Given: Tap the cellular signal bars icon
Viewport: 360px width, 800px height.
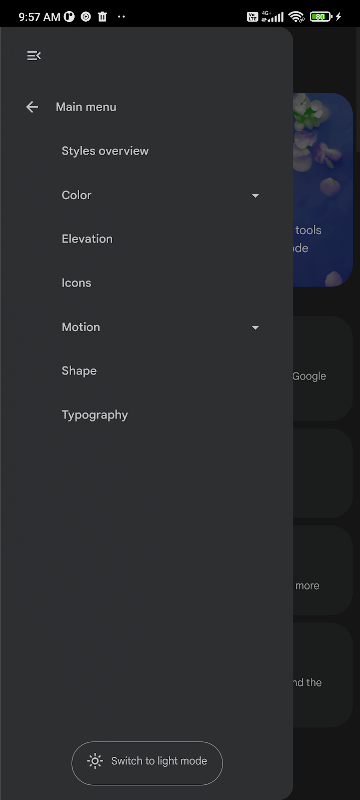Looking at the screenshot, I should [273, 16].
